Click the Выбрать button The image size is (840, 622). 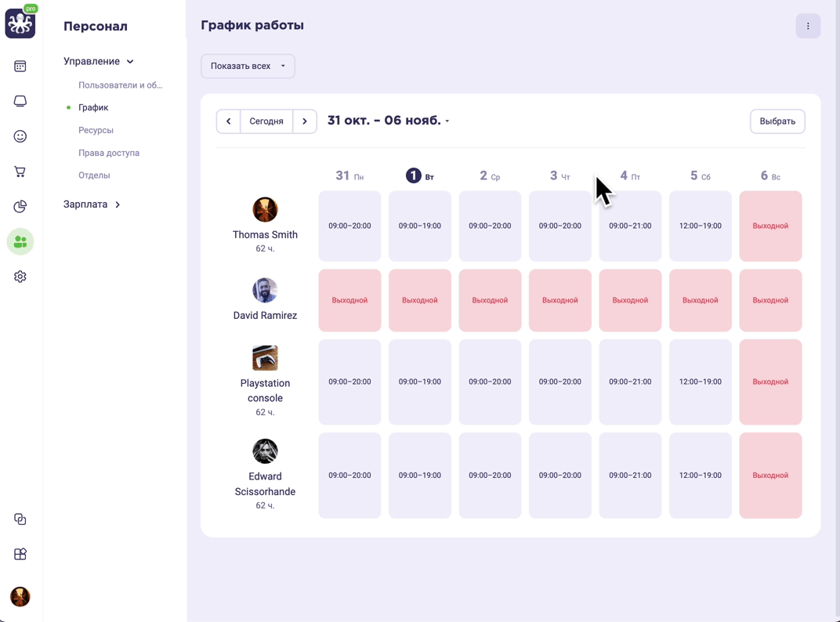tap(777, 121)
